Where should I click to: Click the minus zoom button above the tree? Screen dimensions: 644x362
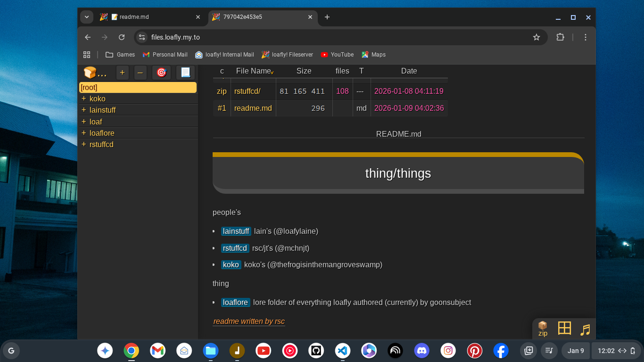pyautogui.click(x=140, y=73)
